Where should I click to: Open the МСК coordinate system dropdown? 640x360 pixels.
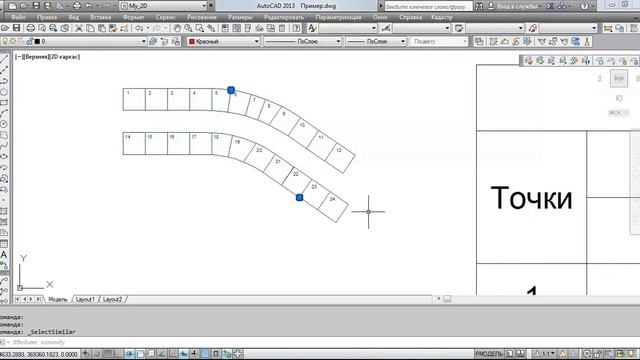[x=618, y=113]
